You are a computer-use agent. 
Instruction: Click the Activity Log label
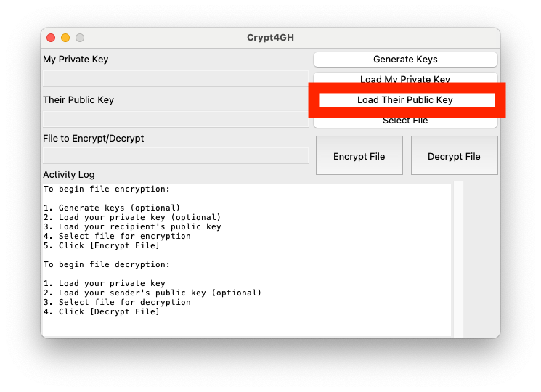pos(69,175)
